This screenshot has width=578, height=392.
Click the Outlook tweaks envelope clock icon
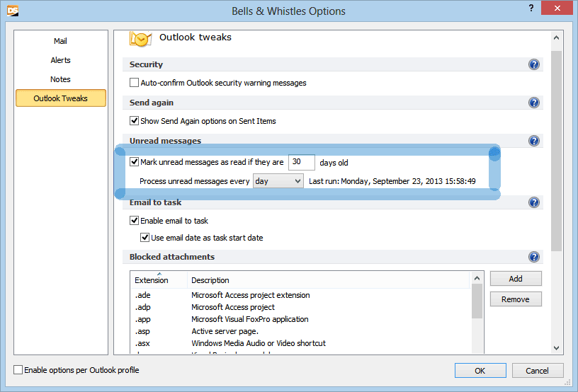(x=141, y=39)
